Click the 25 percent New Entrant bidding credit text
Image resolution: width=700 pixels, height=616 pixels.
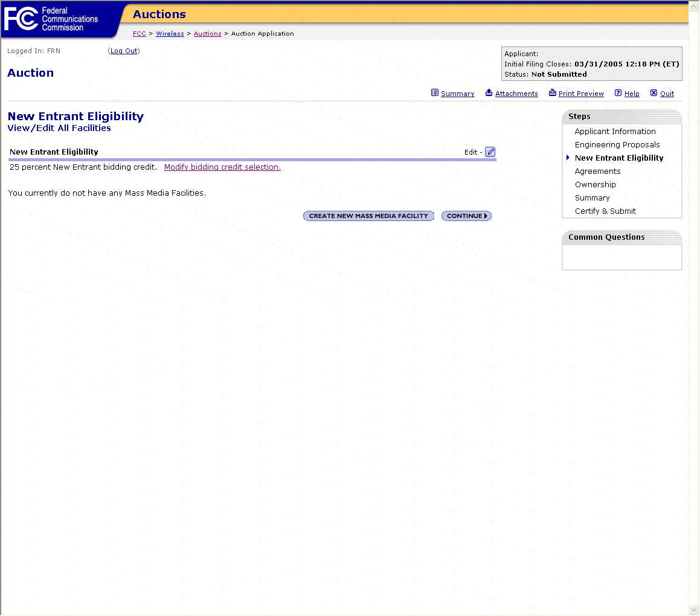click(83, 167)
